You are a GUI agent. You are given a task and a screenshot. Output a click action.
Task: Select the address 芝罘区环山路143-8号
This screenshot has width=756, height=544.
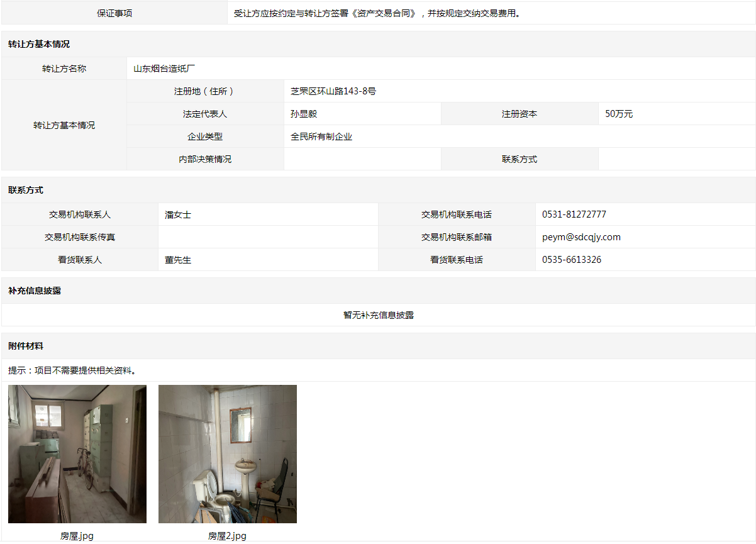click(x=333, y=91)
